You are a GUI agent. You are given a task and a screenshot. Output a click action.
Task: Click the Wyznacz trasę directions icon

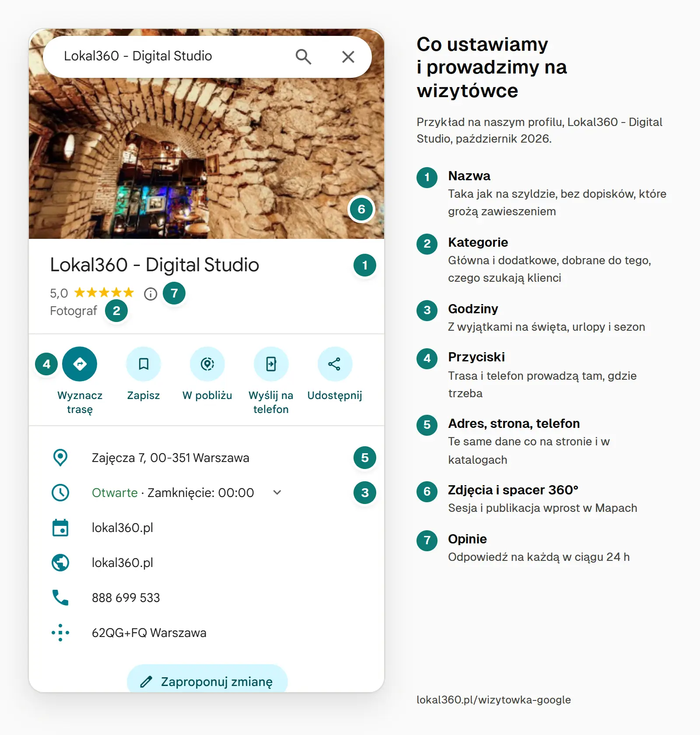click(x=80, y=364)
